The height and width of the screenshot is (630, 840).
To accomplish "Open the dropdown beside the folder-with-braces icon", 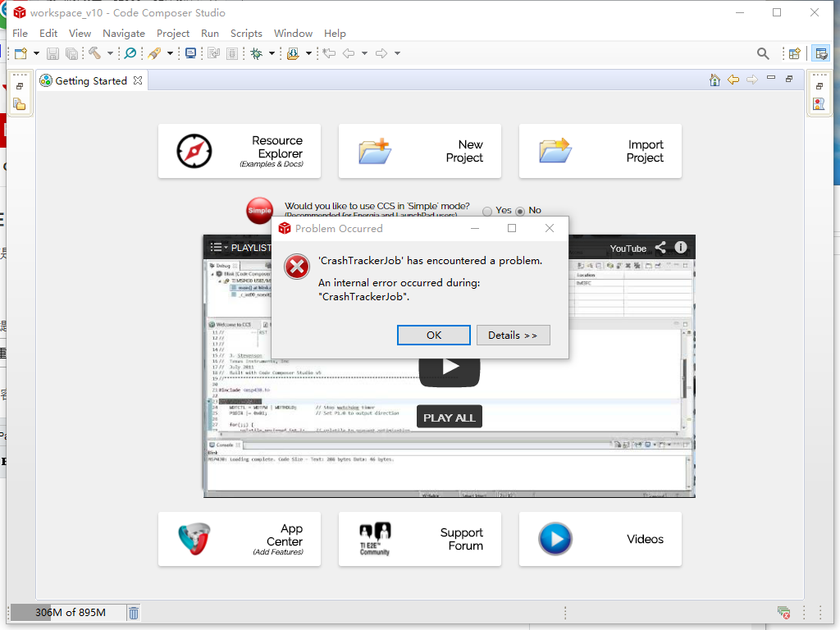I will pyautogui.click(x=308, y=53).
